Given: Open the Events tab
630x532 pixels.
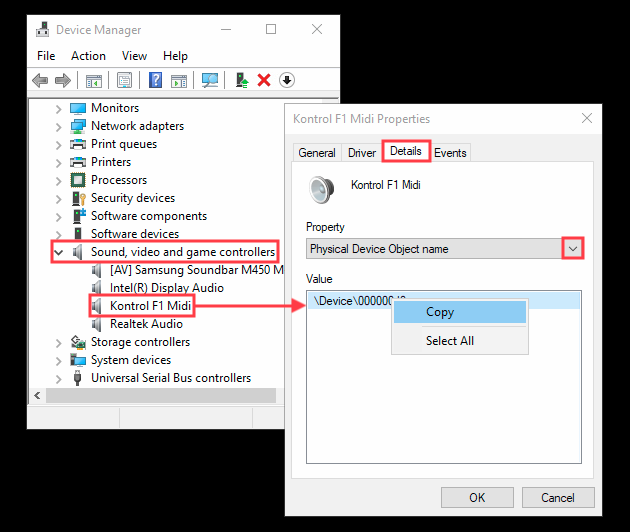Looking at the screenshot, I should pyautogui.click(x=450, y=153).
